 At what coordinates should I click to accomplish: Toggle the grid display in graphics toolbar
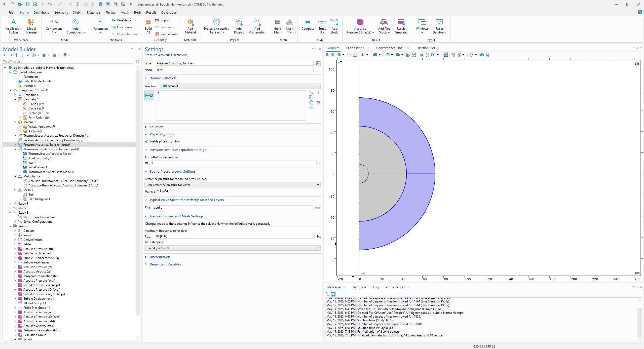445,55
